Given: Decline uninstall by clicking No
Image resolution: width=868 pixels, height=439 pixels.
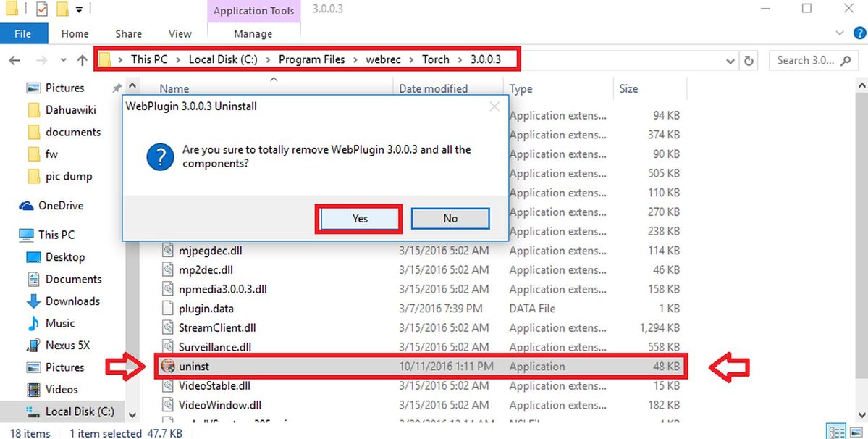Looking at the screenshot, I should [450, 219].
